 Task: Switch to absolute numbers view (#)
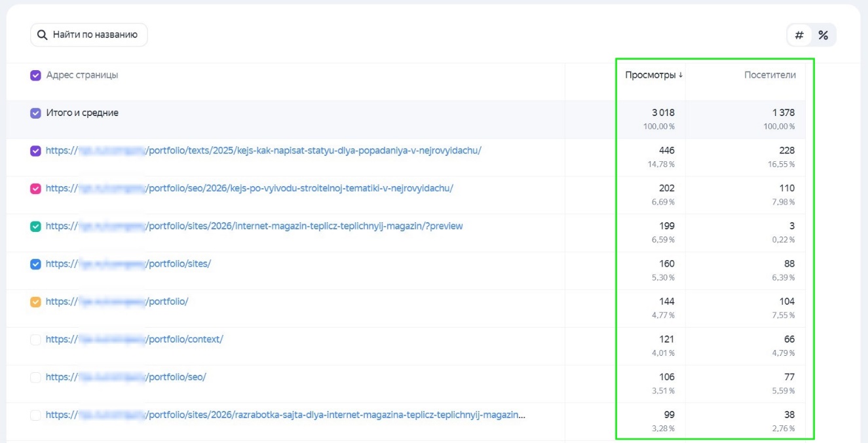click(x=799, y=35)
